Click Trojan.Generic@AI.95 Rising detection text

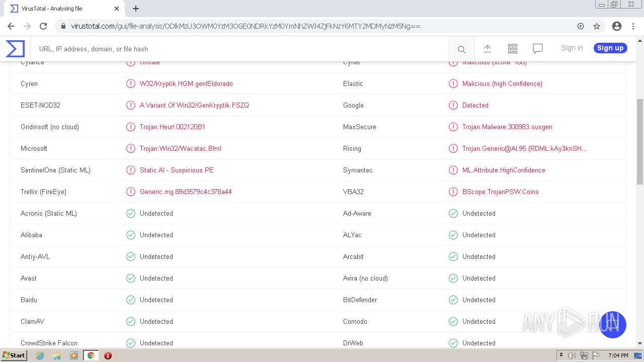coord(525,149)
